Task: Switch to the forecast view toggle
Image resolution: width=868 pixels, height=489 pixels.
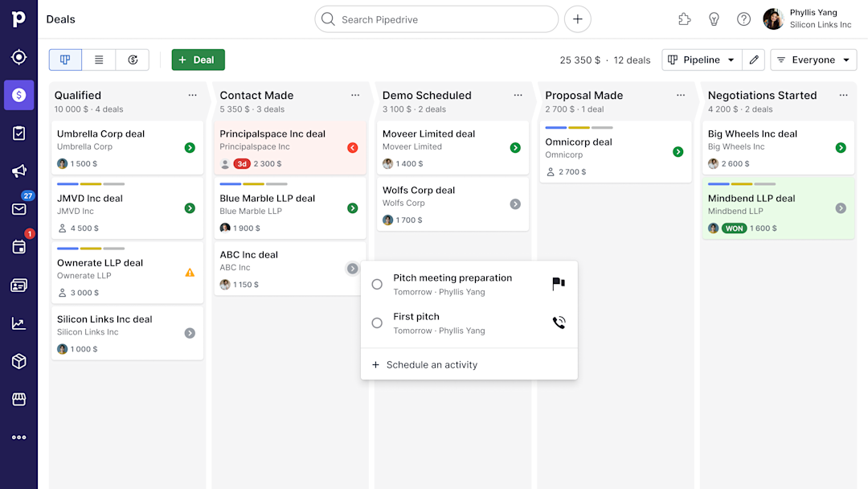Action: pyautogui.click(x=133, y=60)
